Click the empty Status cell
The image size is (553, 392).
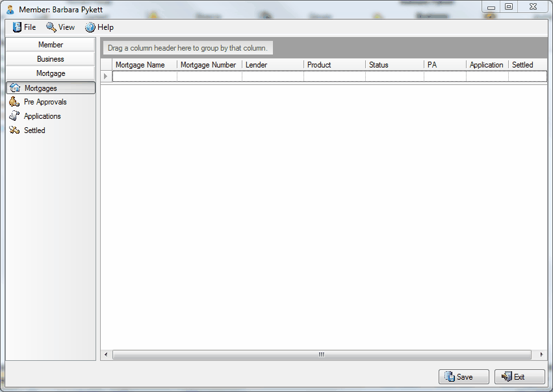394,76
